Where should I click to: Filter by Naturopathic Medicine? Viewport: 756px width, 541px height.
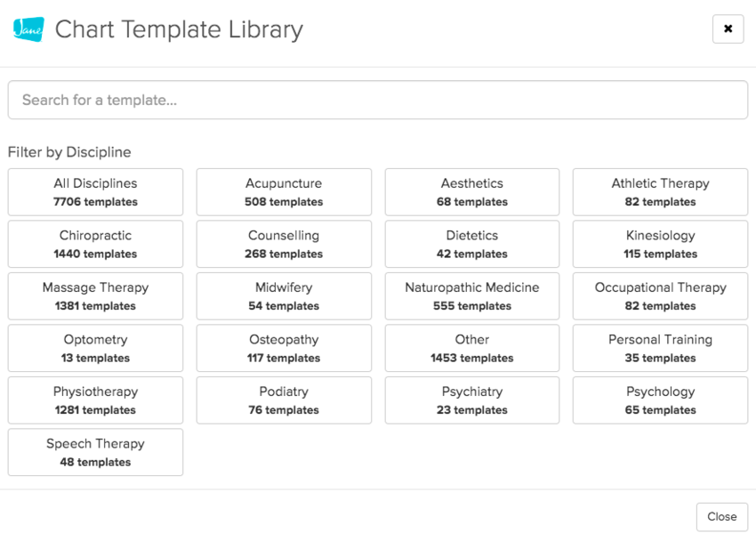472,296
